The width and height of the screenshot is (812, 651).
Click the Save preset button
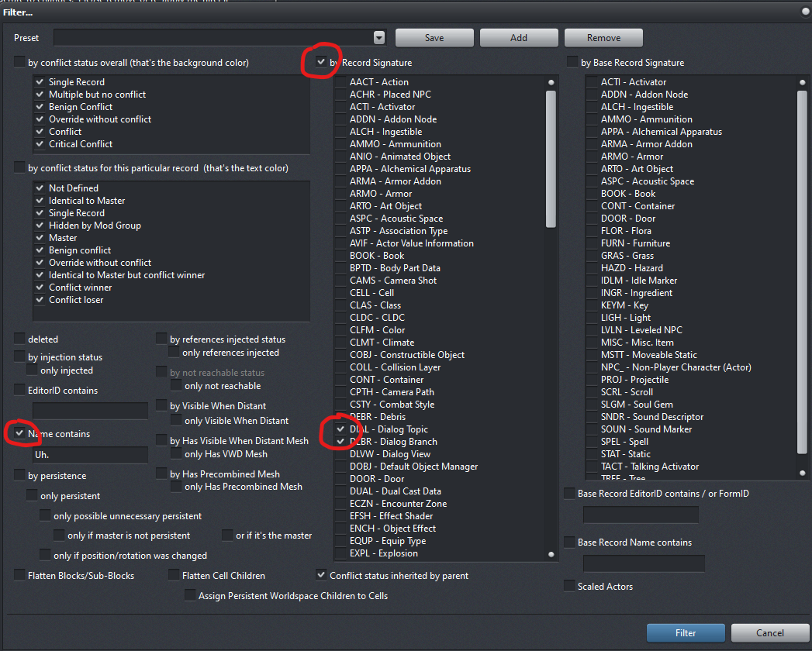(x=434, y=38)
